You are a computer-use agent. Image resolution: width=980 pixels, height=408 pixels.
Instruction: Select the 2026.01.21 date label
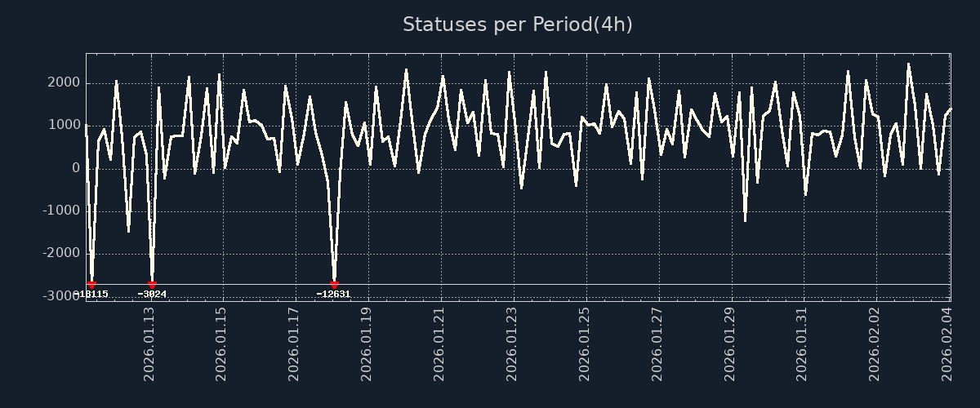click(x=439, y=344)
